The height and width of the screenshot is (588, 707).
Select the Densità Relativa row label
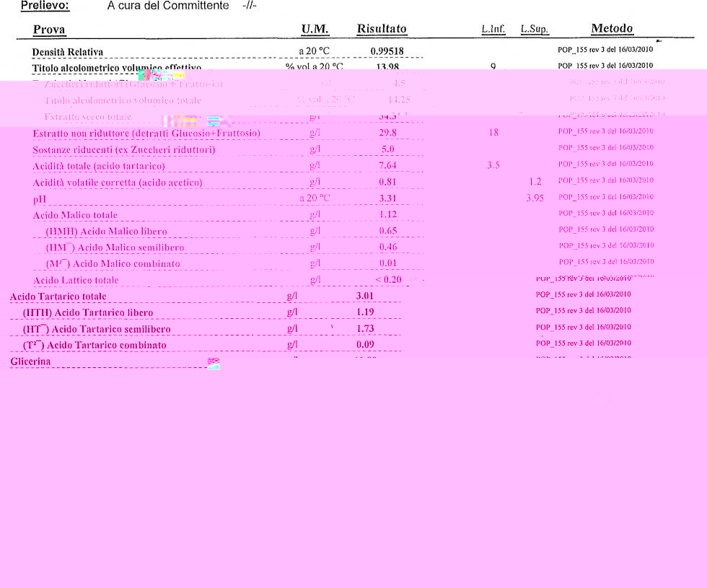tap(68, 52)
